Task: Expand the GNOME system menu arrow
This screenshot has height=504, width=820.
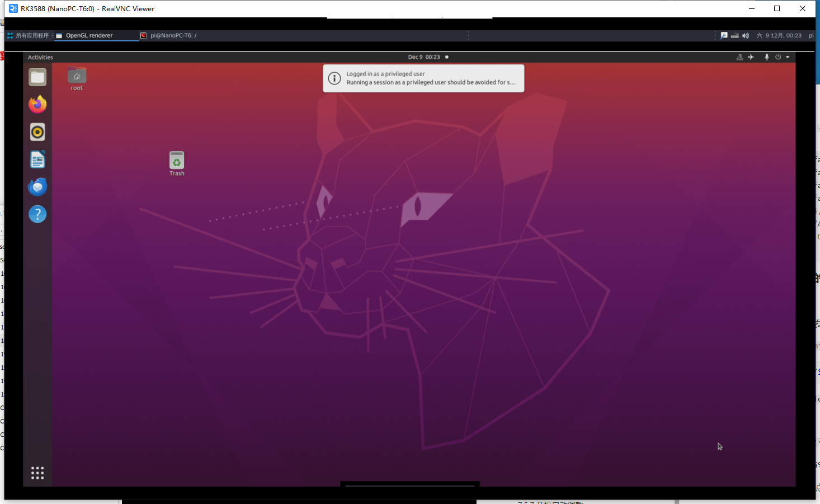Action: point(788,57)
